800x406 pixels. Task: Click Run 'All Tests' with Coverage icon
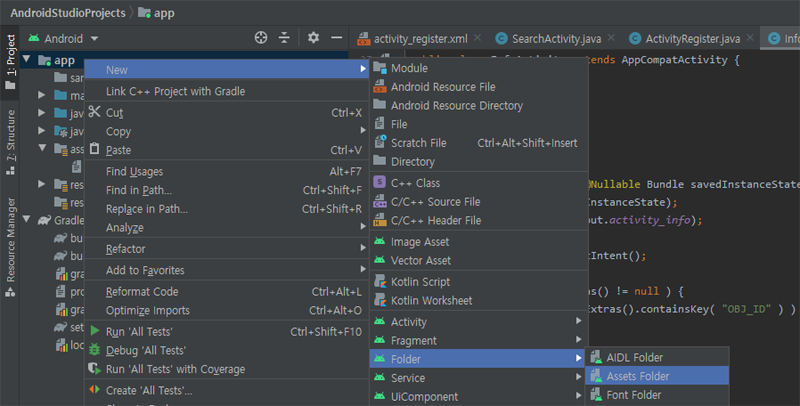pyautogui.click(x=94, y=368)
